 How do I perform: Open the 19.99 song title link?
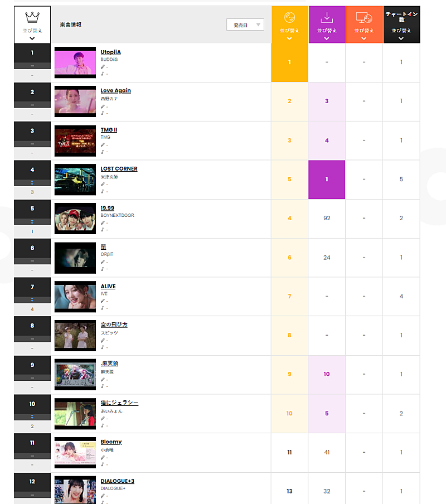coord(107,208)
